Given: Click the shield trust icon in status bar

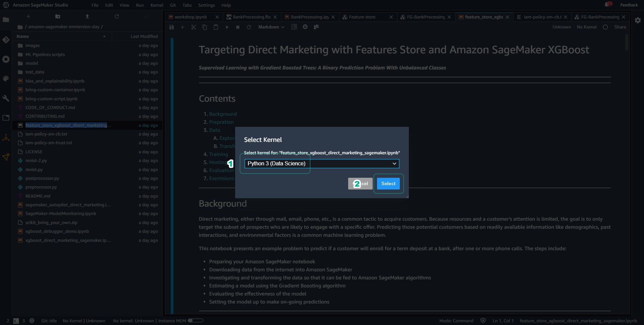Looking at the screenshot, I should coord(483,321).
